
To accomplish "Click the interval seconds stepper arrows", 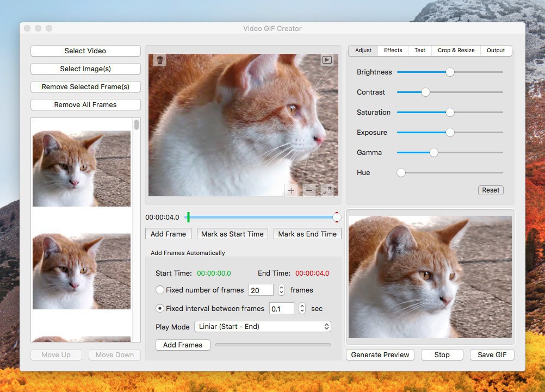I will pyautogui.click(x=302, y=308).
